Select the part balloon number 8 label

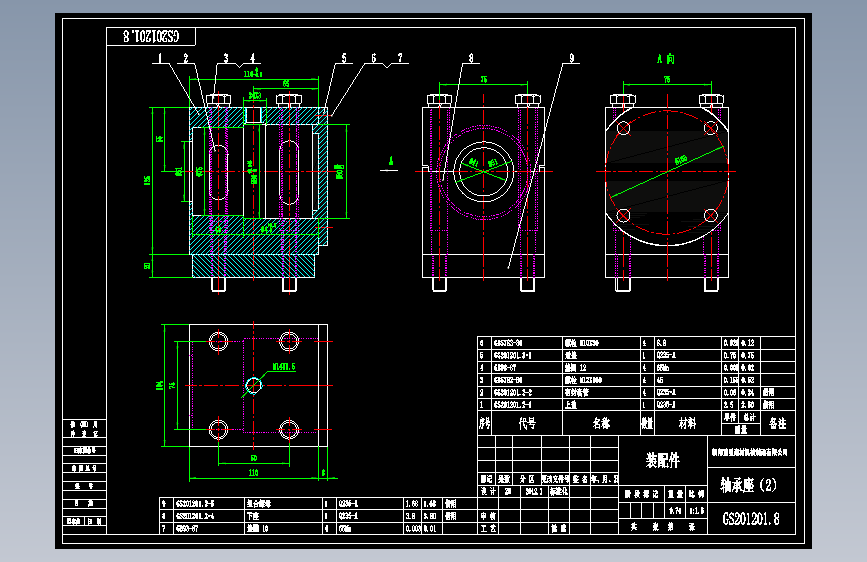(x=471, y=58)
